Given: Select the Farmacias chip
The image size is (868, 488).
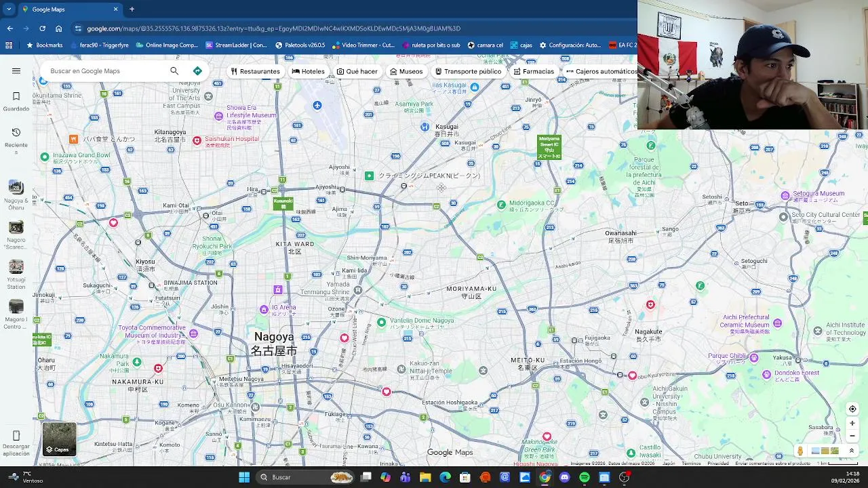Looking at the screenshot, I should (534, 71).
